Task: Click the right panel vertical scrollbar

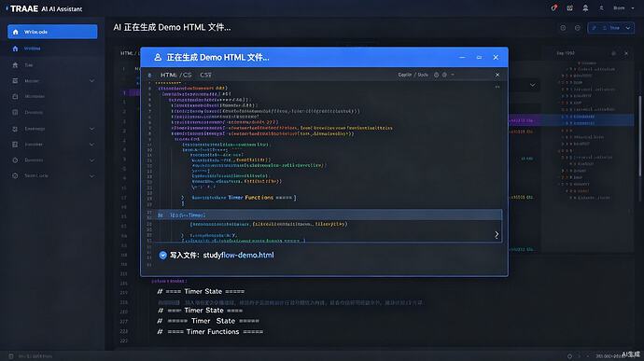Action: 639,135
